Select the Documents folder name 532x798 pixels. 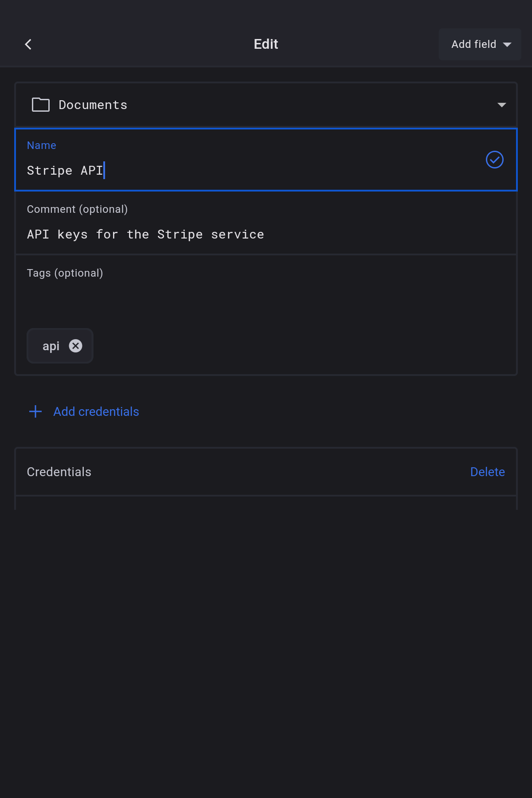(x=93, y=105)
